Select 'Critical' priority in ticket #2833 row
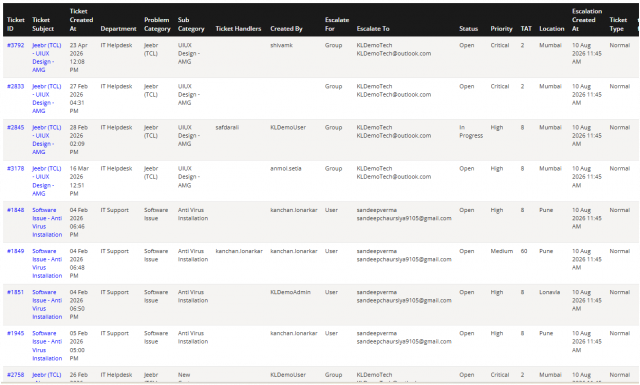This screenshot has width=640, height=385. click(500, 87)
